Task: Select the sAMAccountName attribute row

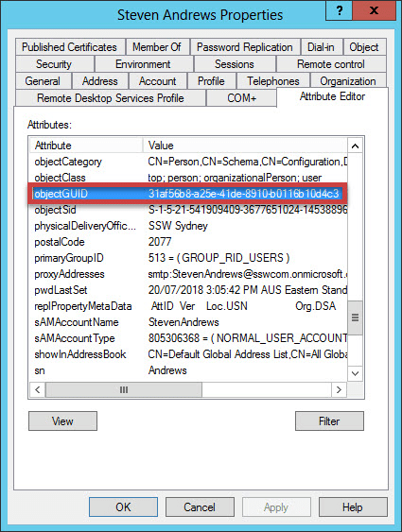Action: pos(188,322)
